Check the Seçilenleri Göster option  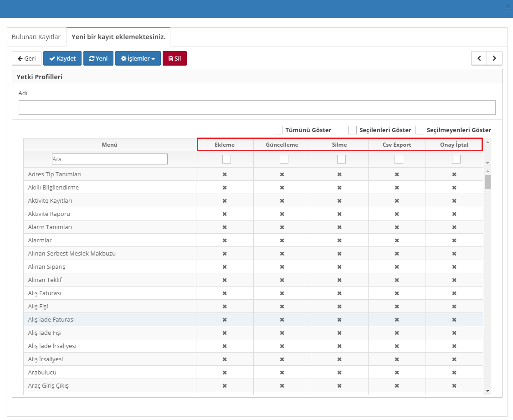352,130
